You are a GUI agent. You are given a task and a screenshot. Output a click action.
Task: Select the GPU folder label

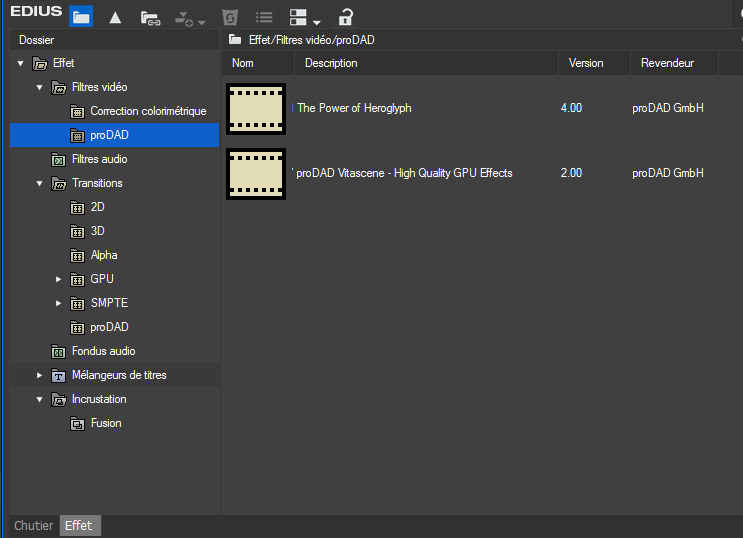[x=102, y=279]
